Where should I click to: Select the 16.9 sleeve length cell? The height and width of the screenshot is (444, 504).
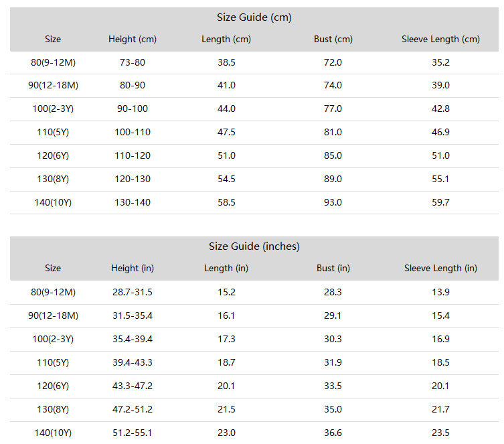tap(440, 339)
